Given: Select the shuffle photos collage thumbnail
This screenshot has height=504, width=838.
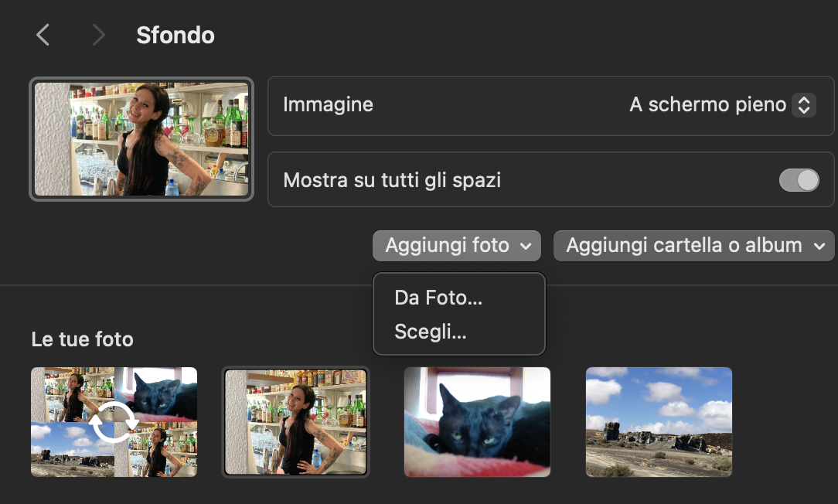Looking at the screenshot, I should [114, 422].
